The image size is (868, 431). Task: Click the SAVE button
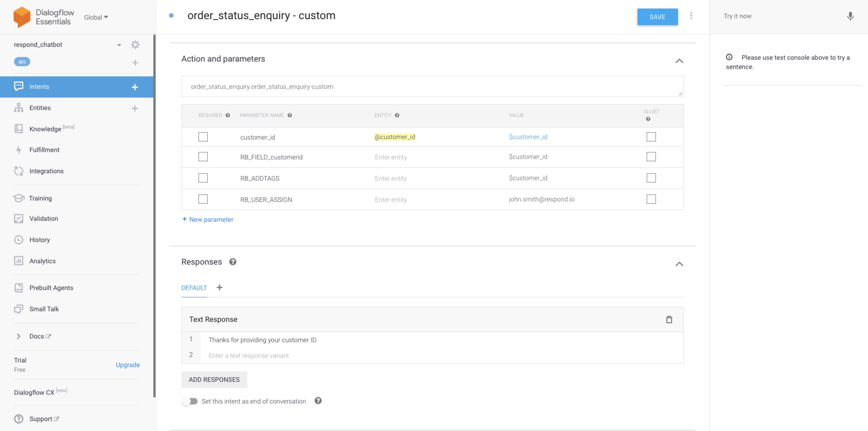coord(657,17)
